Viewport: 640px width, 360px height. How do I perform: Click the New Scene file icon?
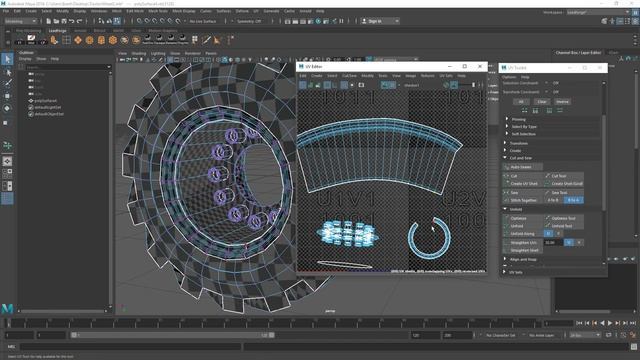49,21
